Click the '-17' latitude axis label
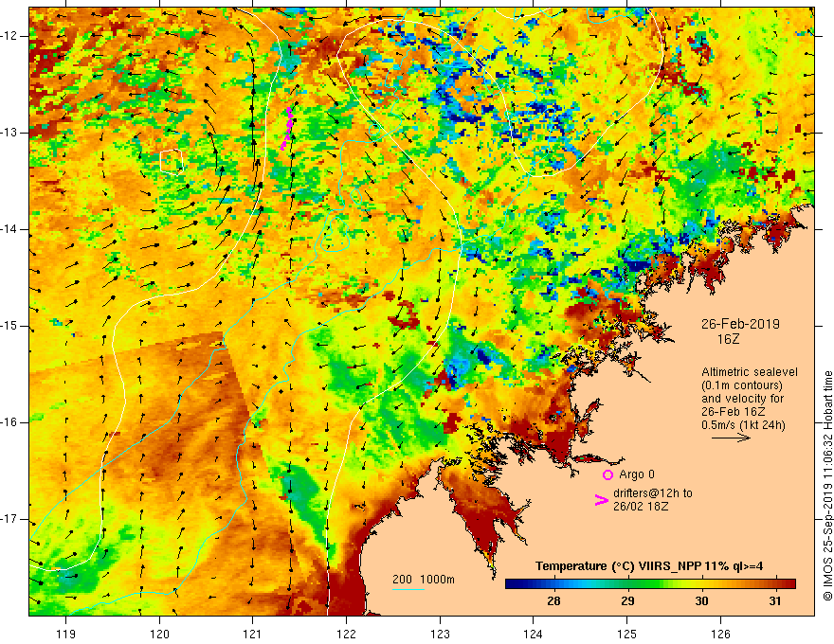Image resolution: width=834 pixels, height=644 pixels. tap(9, 519)
